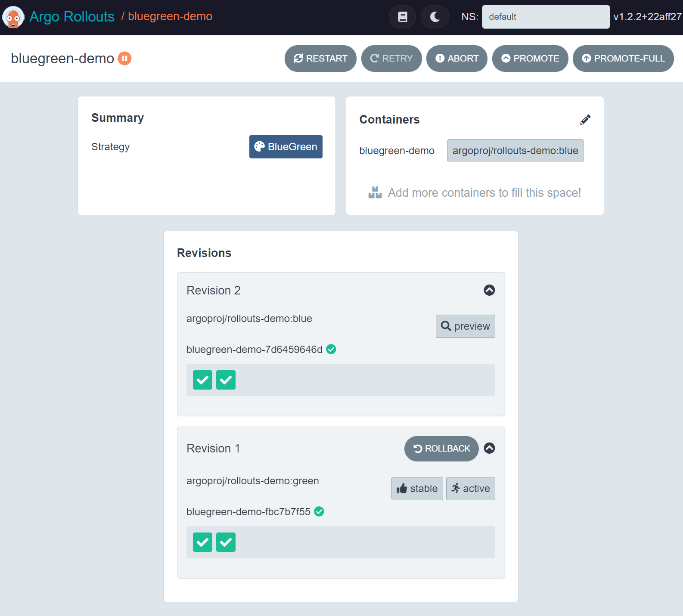Click the Strategy label in Summary

110,147
